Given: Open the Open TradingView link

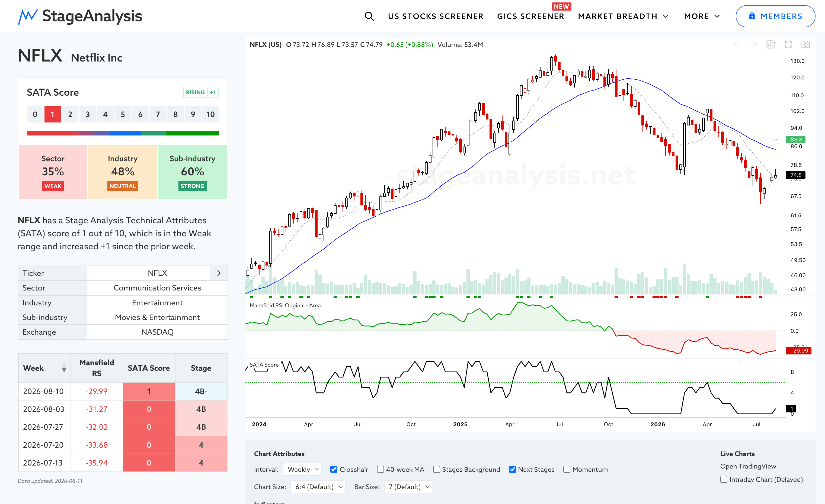Looking at the screenshot, I should point(748,466).
